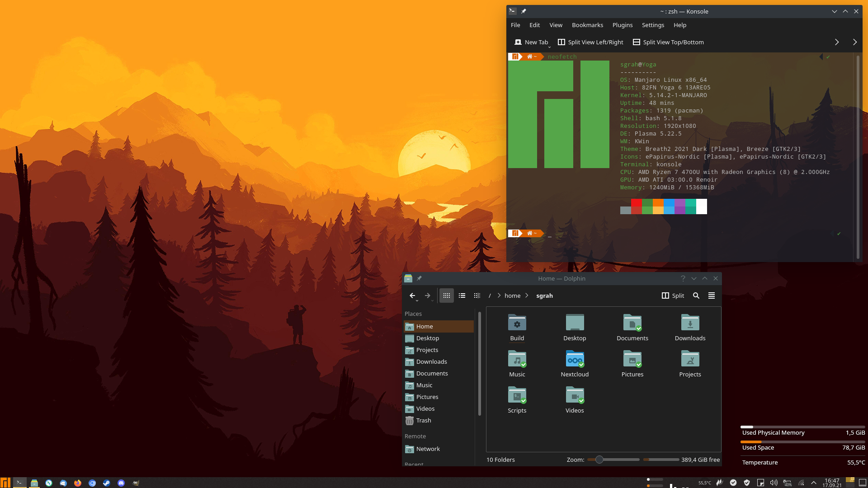Viewport: 868px width, 488px height.
Task: Open Dolphin hamburger menu
Action: click(x=712, y=296)
